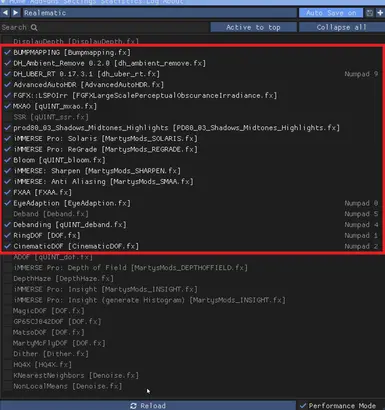Click the Active to top button
The image size is (385, 410).
tap(253, 27)
